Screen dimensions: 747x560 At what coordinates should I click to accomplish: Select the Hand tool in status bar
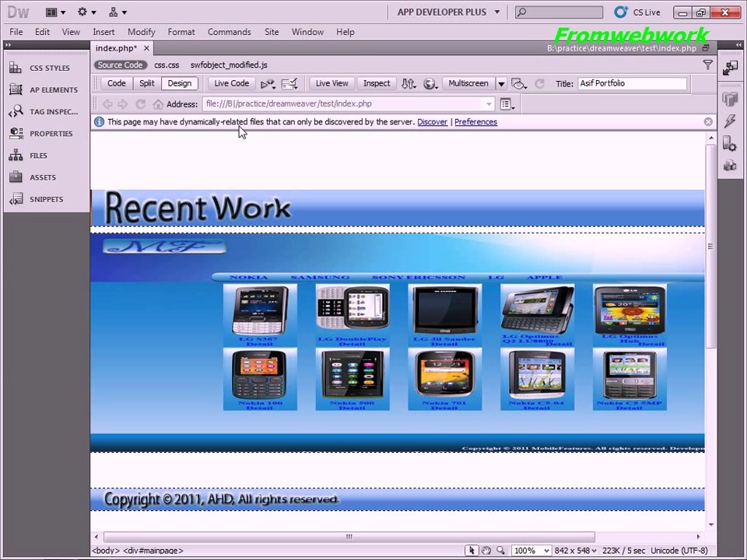click(486, 551)
